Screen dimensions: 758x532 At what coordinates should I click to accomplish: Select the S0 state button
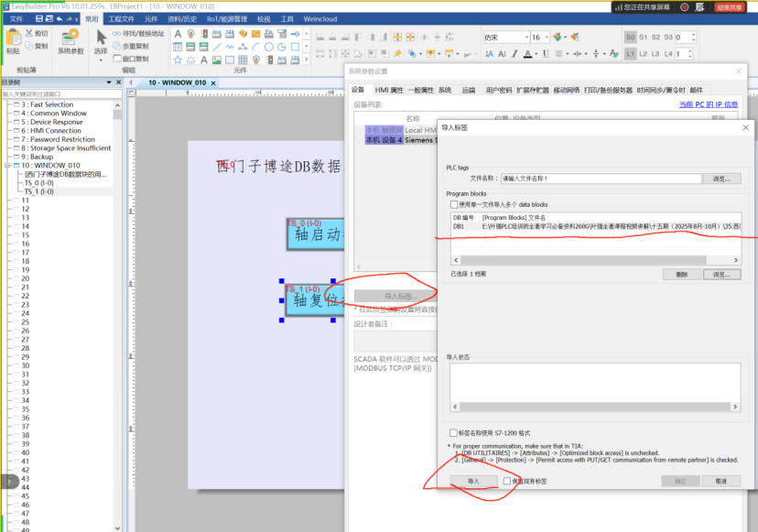631,38
